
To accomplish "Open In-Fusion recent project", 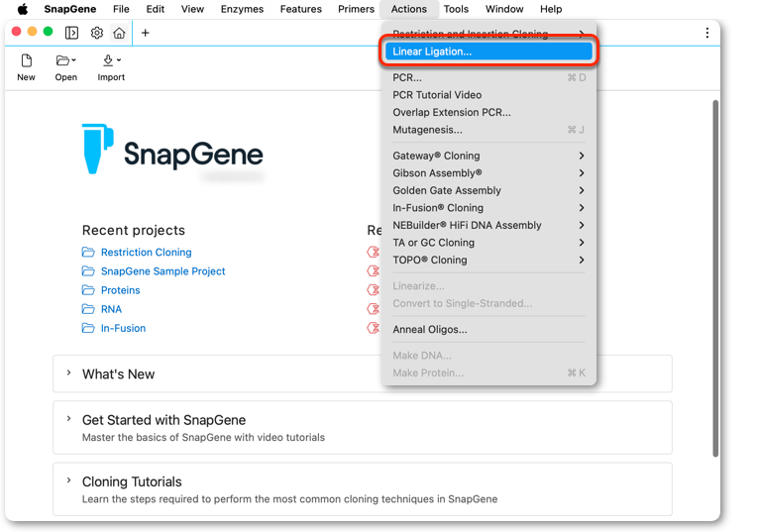I will (123, 328).
